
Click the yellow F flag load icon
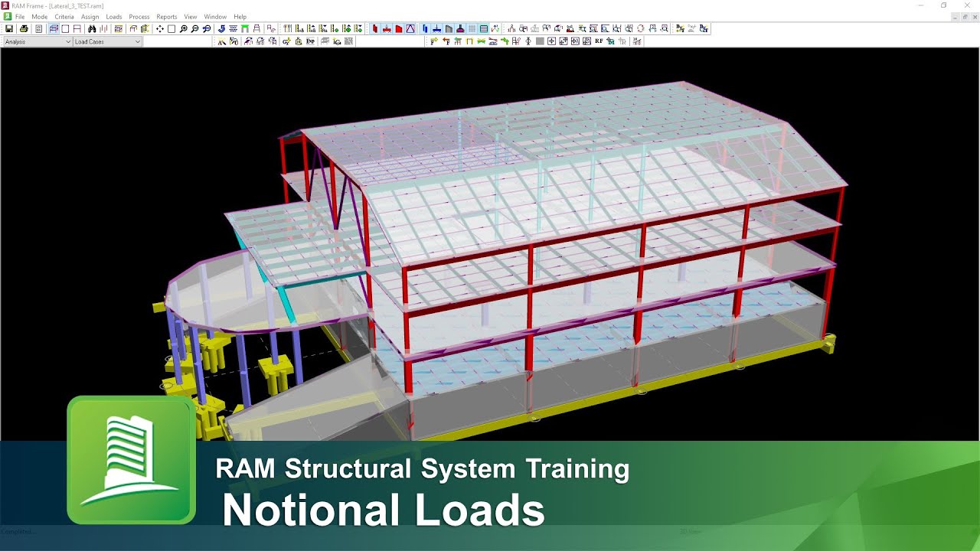pyautogui.click(x=434, y=41)
